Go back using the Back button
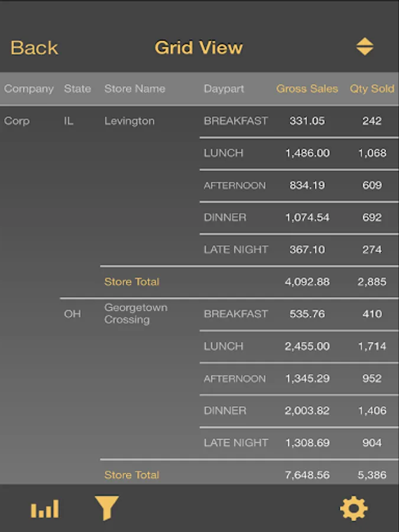Screen dimensions: 399x532 (x=34, y=48)
